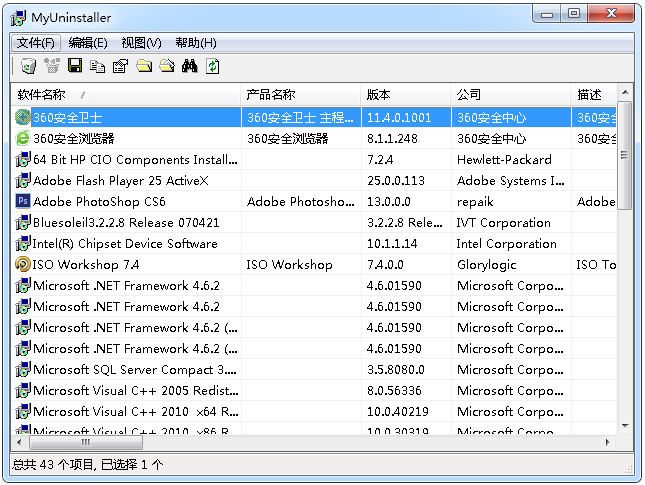Select the ISO Workshop 7.4 row
The height and width of the screenshot is (485, 645).
point(315,264)
